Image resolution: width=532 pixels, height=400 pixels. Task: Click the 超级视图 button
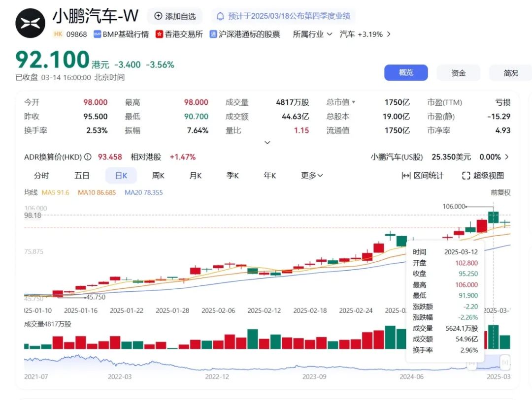click(x=483, y=176)
